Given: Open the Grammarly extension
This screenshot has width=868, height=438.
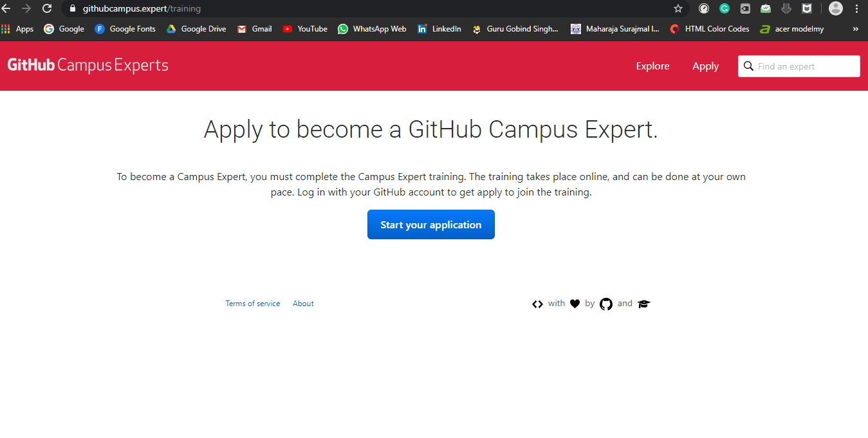Looking at the screenshot, I should tap(725, 8).
